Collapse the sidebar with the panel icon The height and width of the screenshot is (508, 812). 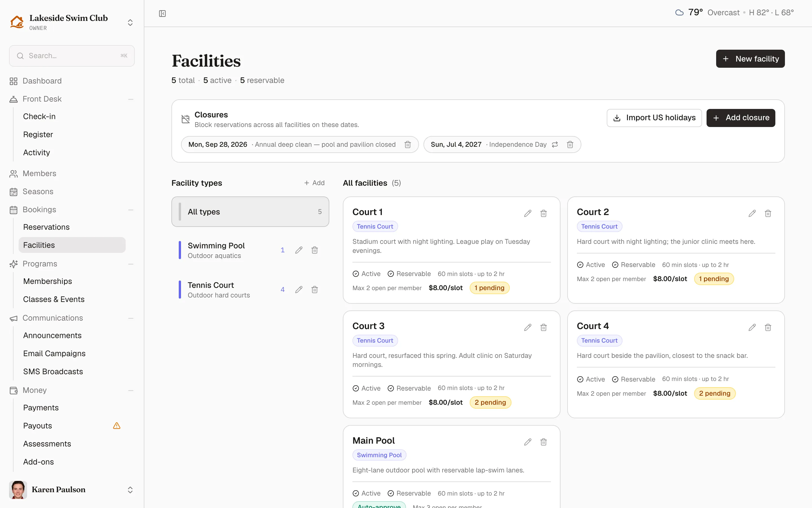162,14
